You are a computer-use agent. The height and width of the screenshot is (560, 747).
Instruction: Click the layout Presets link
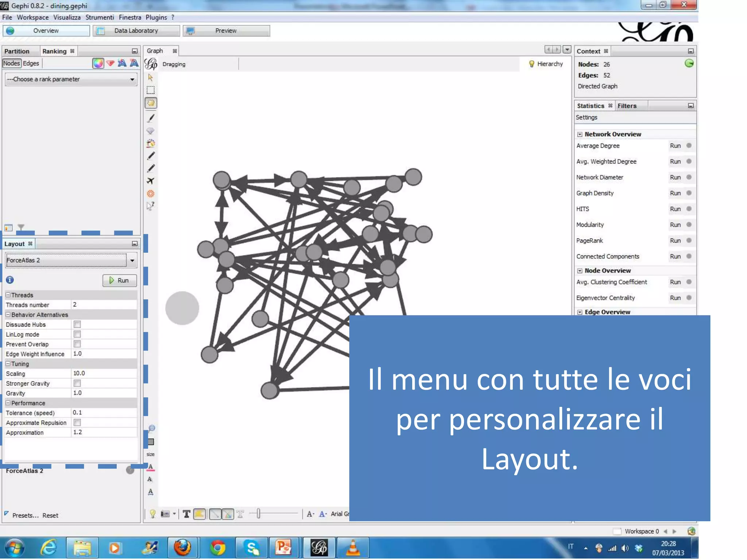tap(25, 516)
